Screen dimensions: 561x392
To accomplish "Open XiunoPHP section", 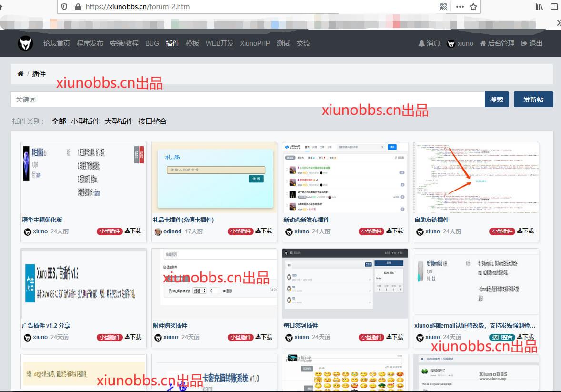I will coord(255,43).
